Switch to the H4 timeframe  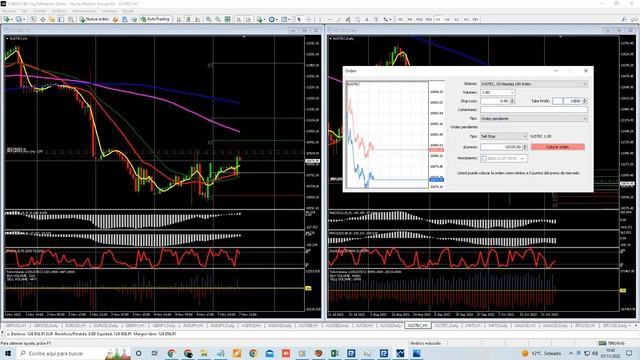click(x=447, y=19)
